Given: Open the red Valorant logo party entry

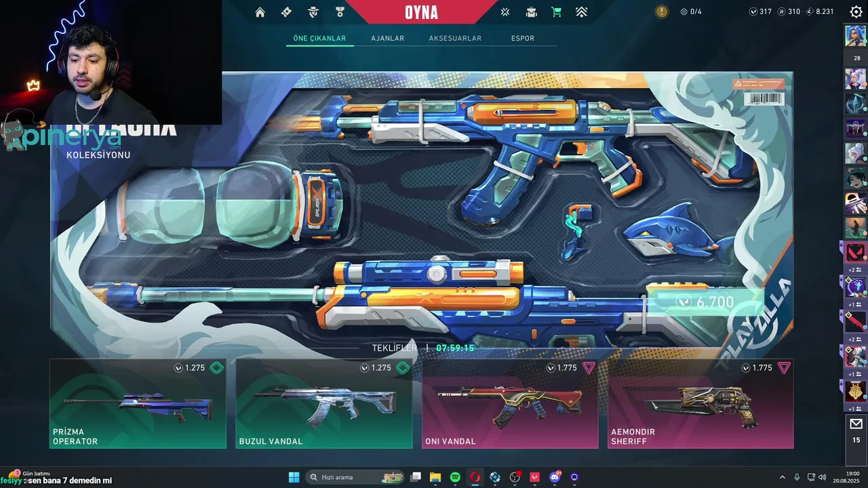Looking at the screenshot, I should click(855, 252).
